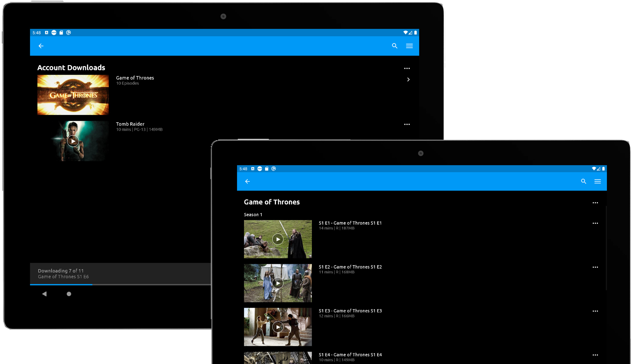This screenshot has width=631, height=364.
Task: Open S1 E4 episode thumbnail
Action: tap(278, 358)
